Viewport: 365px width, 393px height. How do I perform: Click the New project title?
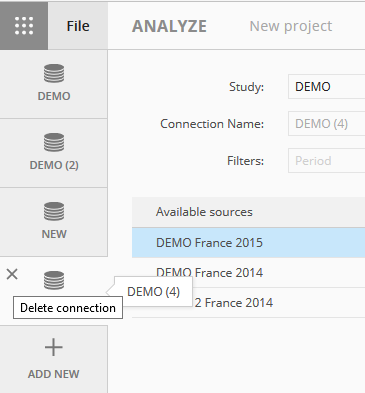[x=291, y=26]
